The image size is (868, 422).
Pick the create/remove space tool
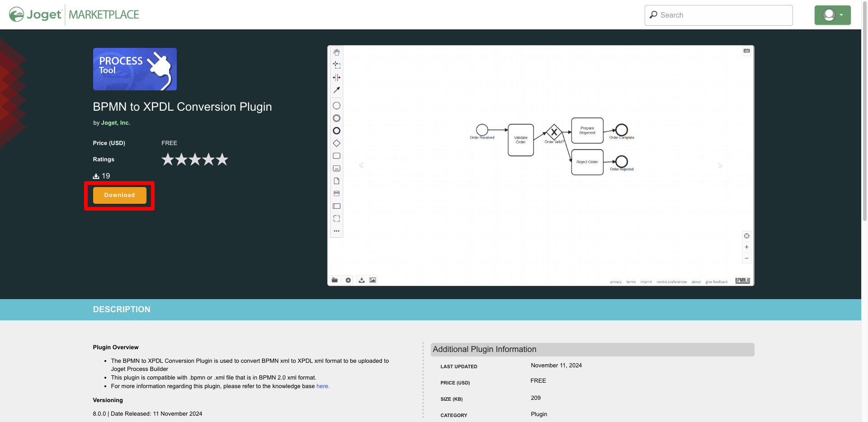(x=336, y=78)
